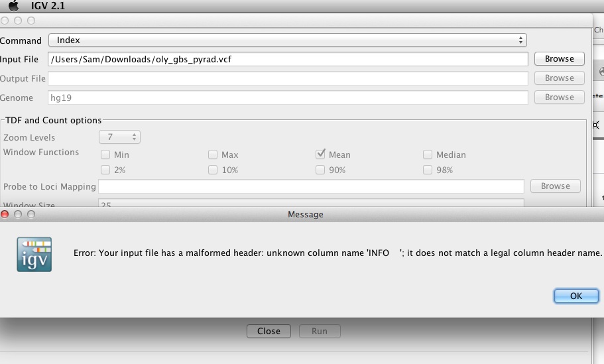Click the Input File path field
604x364 pixels.
tap(288, 59)
